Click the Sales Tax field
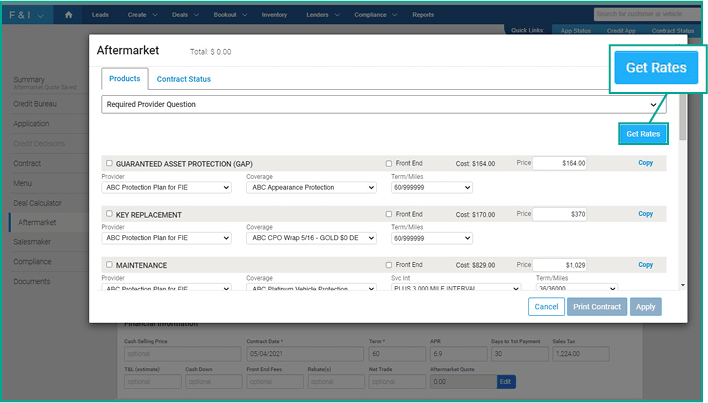Screen dimensions: 708x403 click(x=581, y=354)
